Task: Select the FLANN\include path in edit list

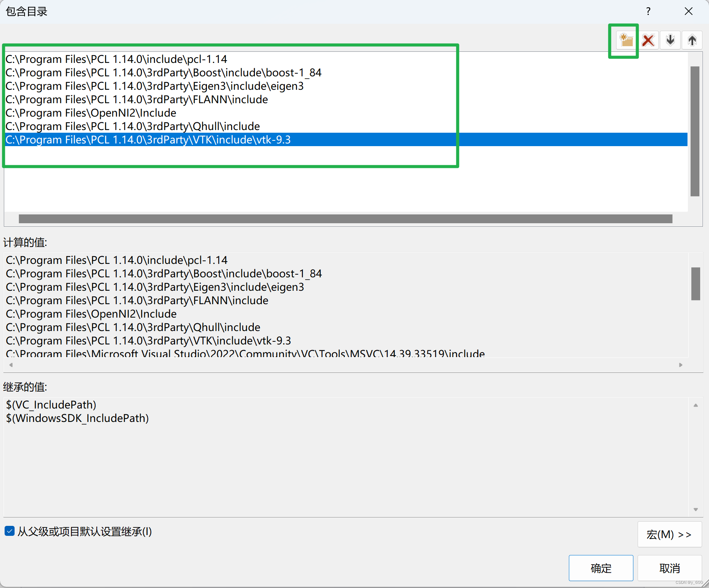Action: click(x=137, y=99)
